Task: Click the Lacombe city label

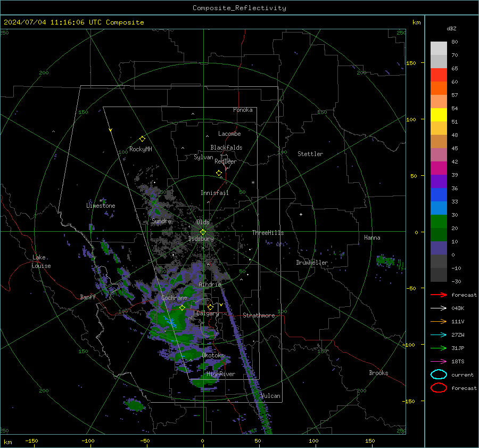Action: click(x=229, y=134)
